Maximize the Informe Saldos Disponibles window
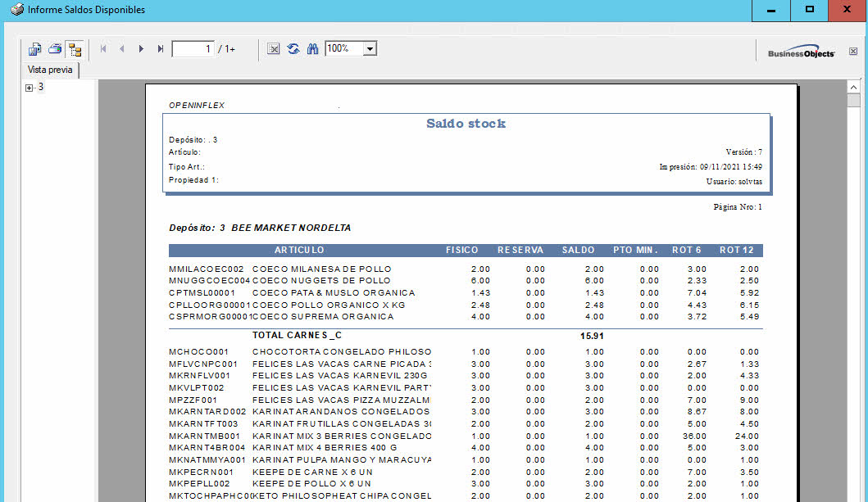868x502 pixels. [x=809, y=10]
